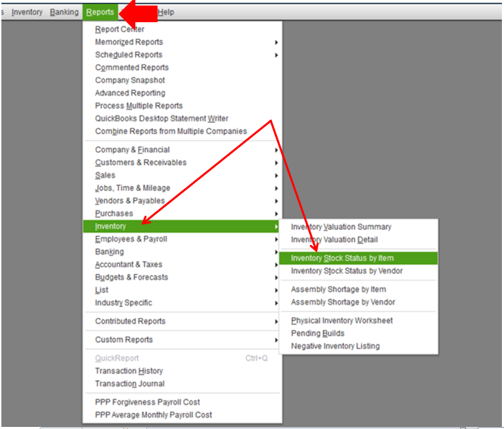This screenshot has width=504, height=429.
Task: Run Inventory Stock Status by Vendor
Action: 358,271
